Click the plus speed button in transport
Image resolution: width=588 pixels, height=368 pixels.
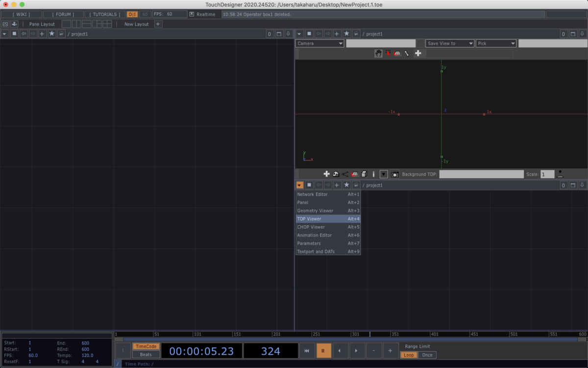[391, 351]
